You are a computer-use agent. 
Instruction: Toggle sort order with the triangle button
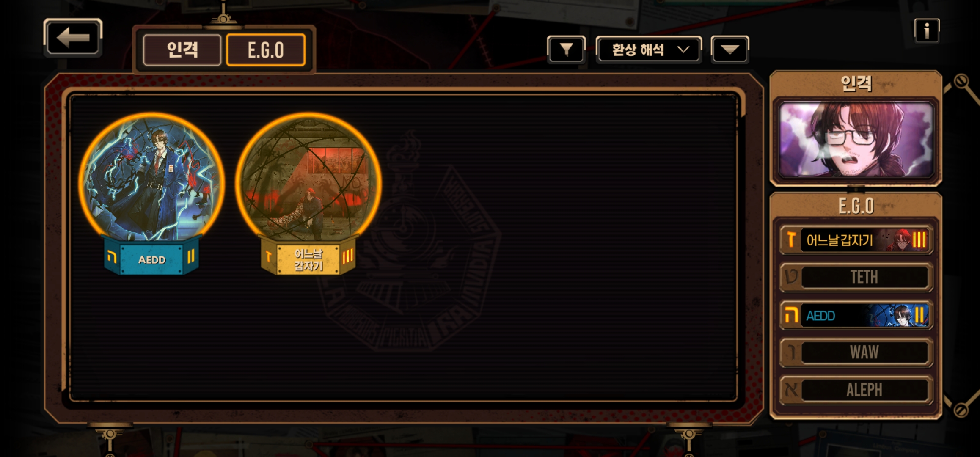click(730, 50)
